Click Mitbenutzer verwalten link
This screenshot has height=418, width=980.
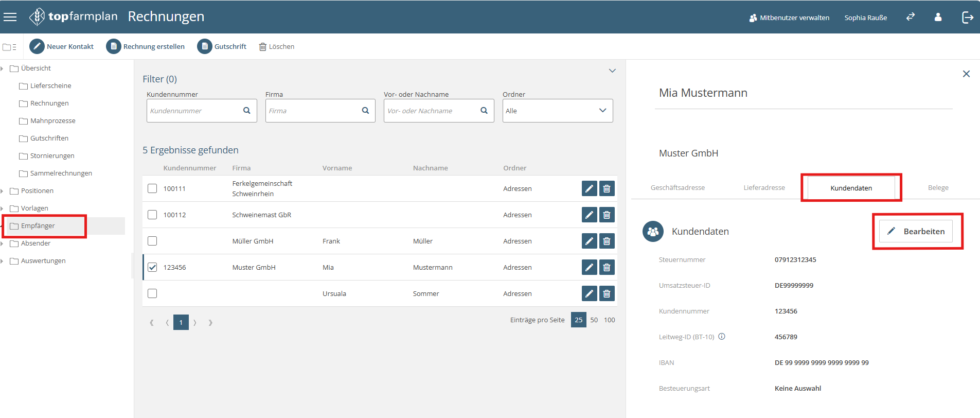pos(789,18)
